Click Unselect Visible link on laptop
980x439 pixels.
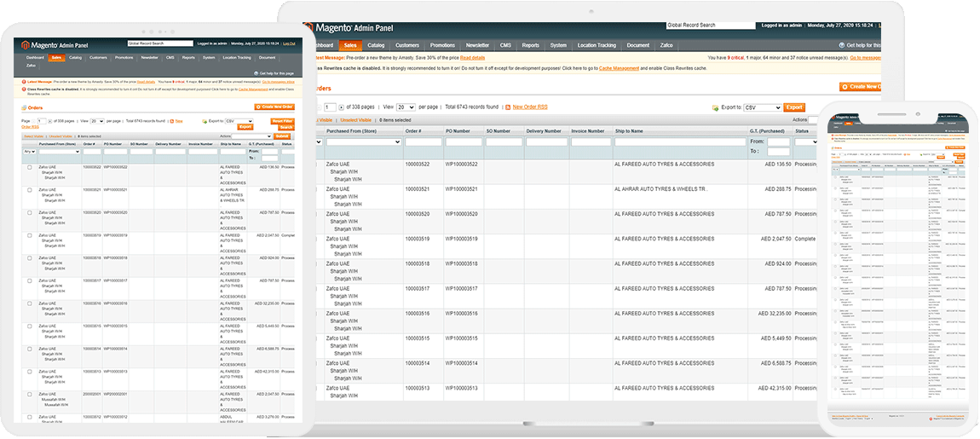tap(356, 119)
